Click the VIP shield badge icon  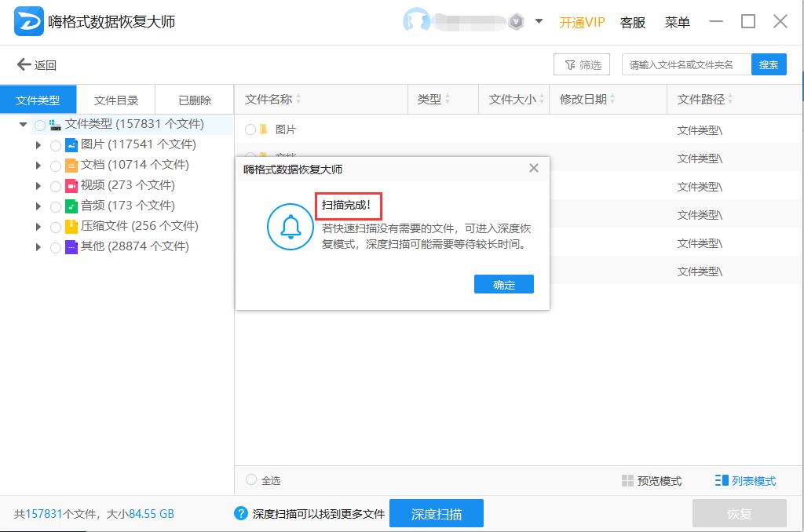(517, 21)
